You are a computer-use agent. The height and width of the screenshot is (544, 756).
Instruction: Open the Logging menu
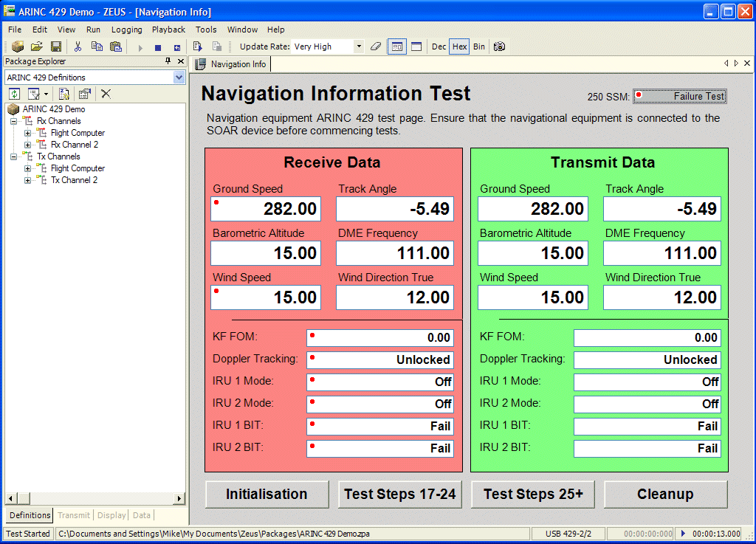[127, 30]
